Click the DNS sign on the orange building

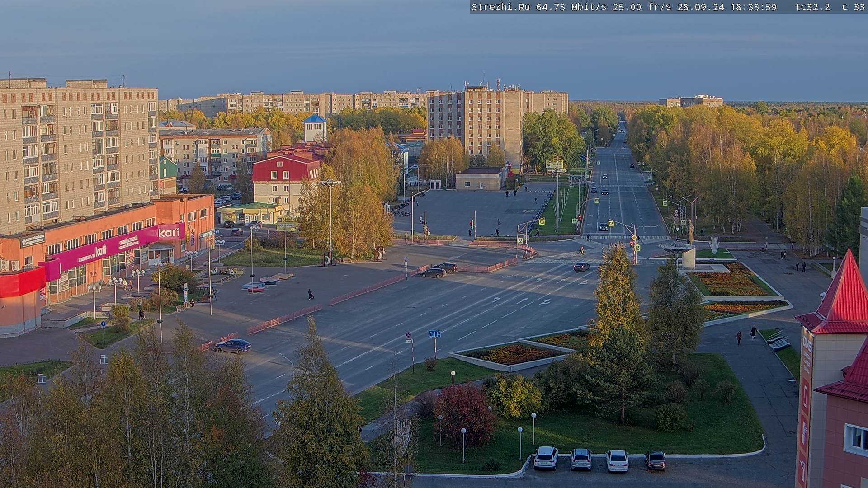click(x=807, y=344)
